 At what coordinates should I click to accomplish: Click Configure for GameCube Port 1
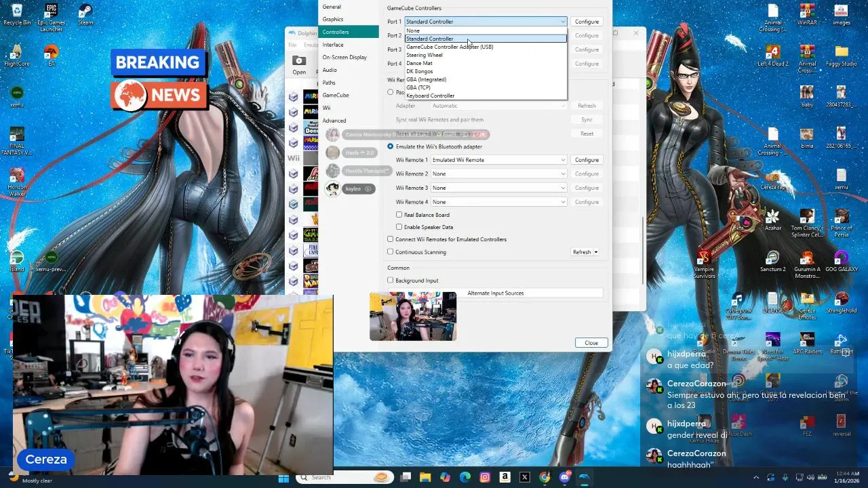point(587,22)
